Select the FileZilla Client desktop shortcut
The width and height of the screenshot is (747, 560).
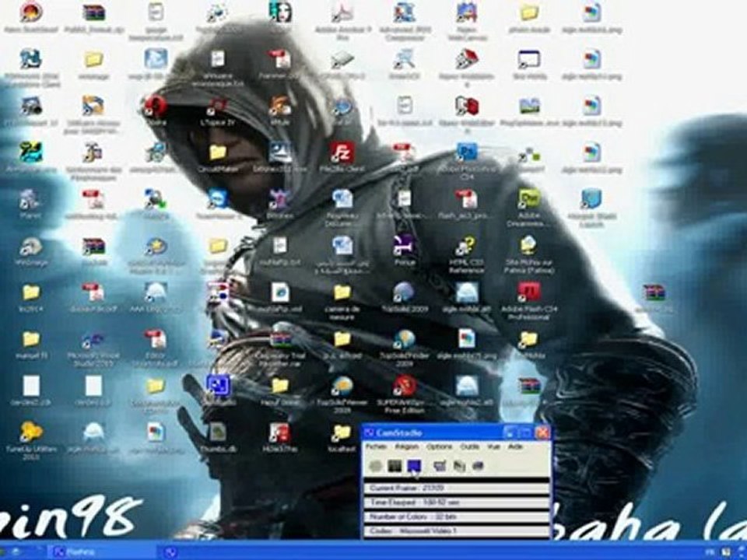[x=342, y=156]
